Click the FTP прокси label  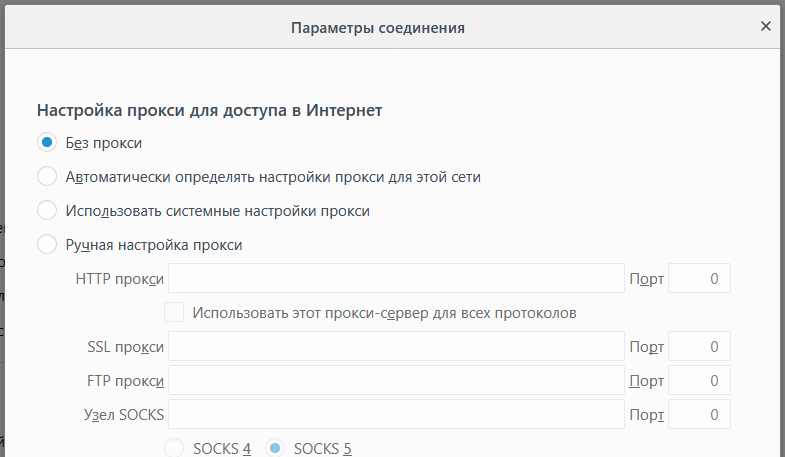125,381
